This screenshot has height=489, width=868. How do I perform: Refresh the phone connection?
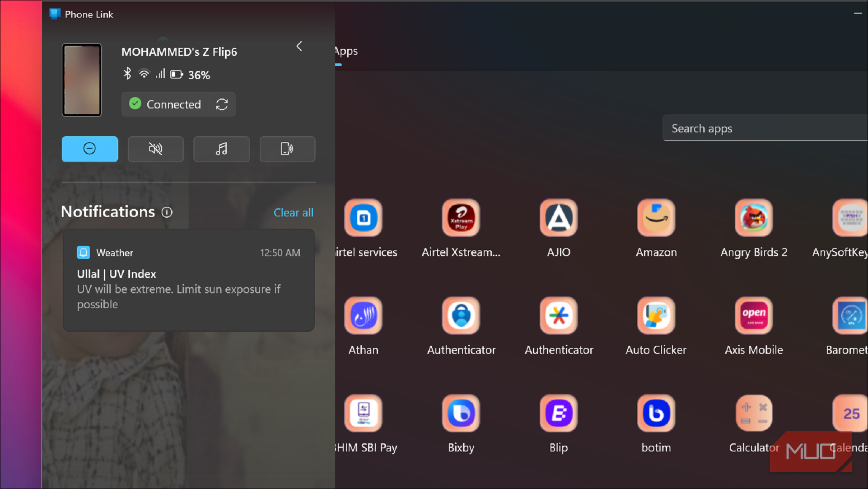[x=222, y=104]
